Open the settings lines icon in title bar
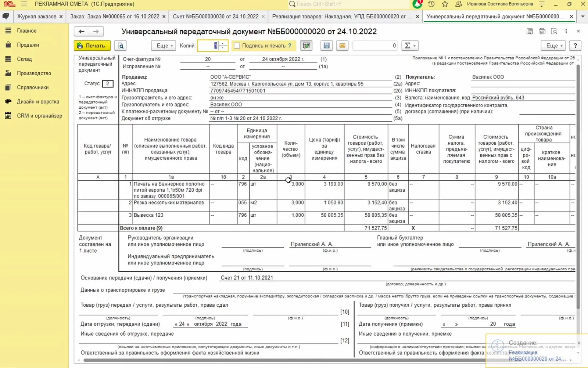Image resolution: width=588 pixels, height=368 pixels. (542, 4)
